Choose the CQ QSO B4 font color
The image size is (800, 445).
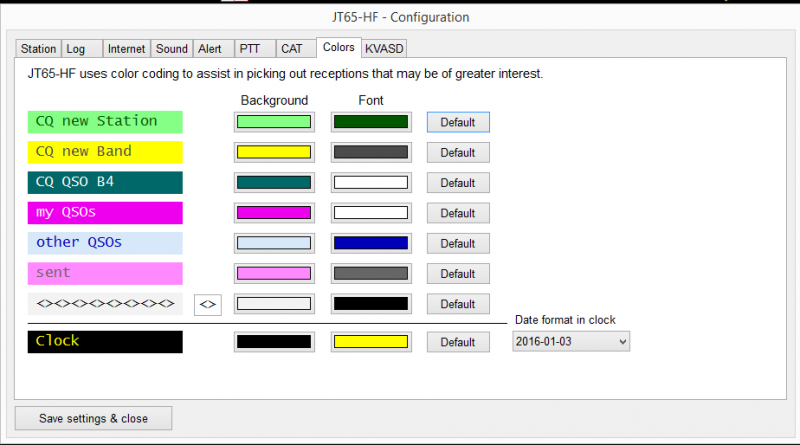(371, 183)
